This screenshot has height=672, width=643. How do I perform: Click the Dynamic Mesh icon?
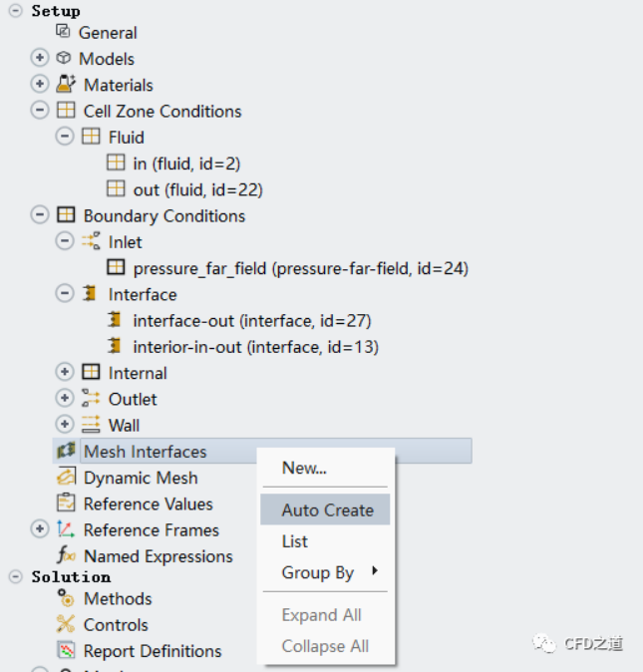point(66,478)
